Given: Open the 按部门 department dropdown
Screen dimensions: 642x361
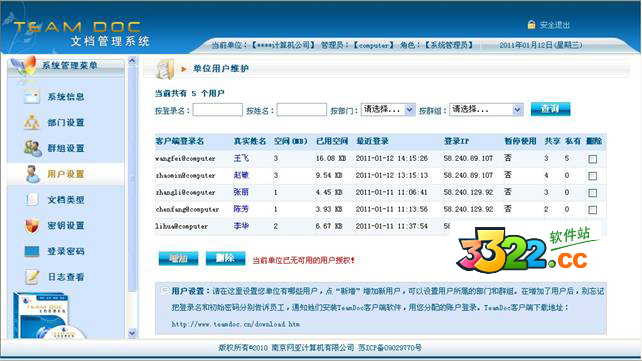Looking at the screenshot, I should click(388, 110).
